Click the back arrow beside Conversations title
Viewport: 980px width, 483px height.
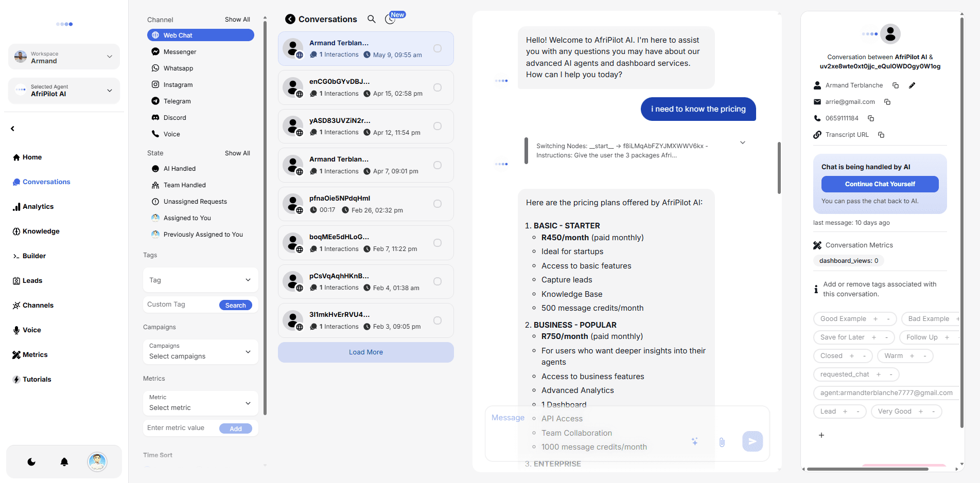290,19
